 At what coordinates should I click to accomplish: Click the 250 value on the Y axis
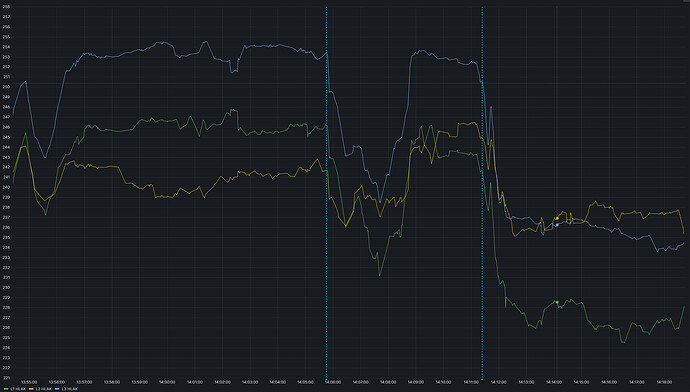pos(6,87)
